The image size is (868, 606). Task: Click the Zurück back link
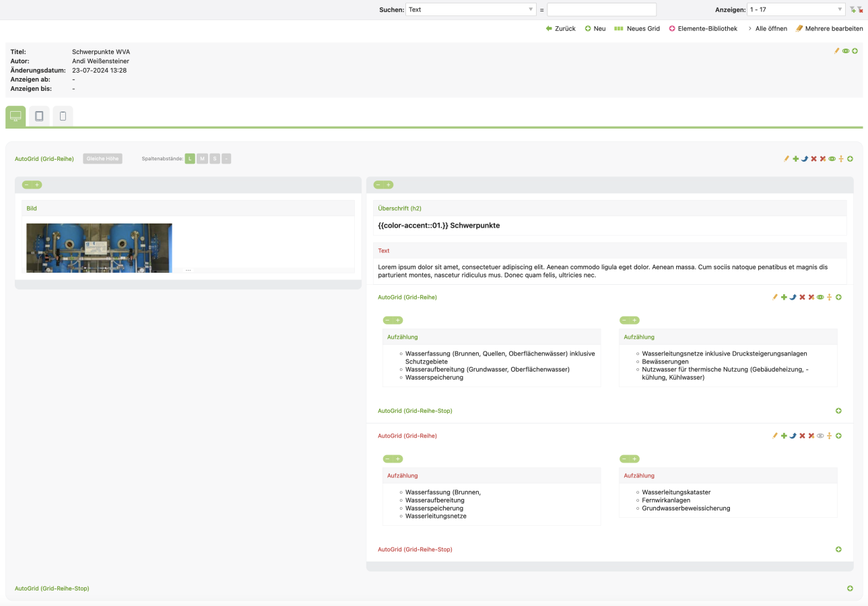[x=560, y=29]
